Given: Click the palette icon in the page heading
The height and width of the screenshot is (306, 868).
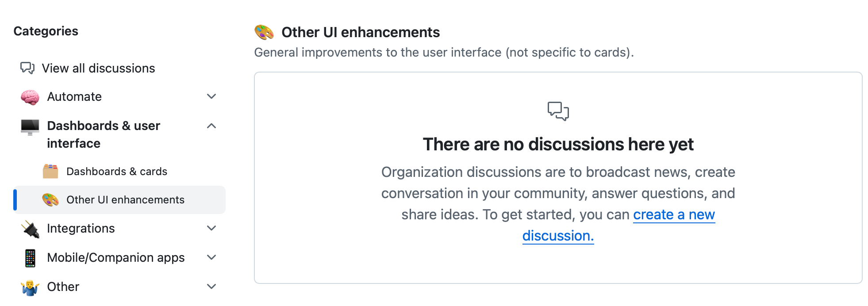Looking at the screenshot, I should 264,32.
